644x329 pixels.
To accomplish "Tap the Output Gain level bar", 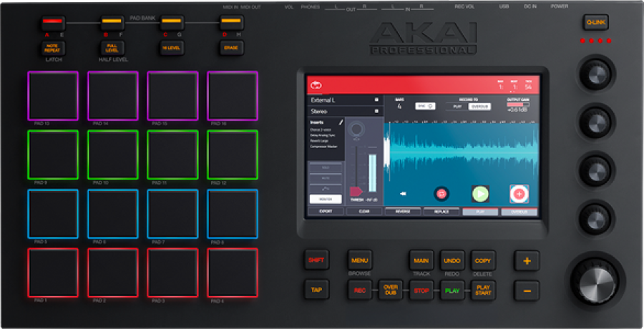I will click(x=518, y=104).
